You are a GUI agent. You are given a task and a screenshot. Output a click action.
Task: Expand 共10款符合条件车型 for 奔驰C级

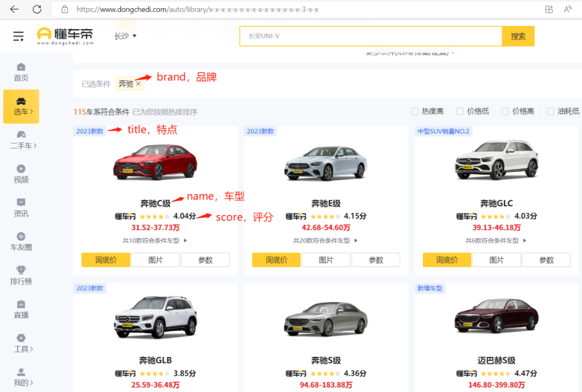pos(155,241)
